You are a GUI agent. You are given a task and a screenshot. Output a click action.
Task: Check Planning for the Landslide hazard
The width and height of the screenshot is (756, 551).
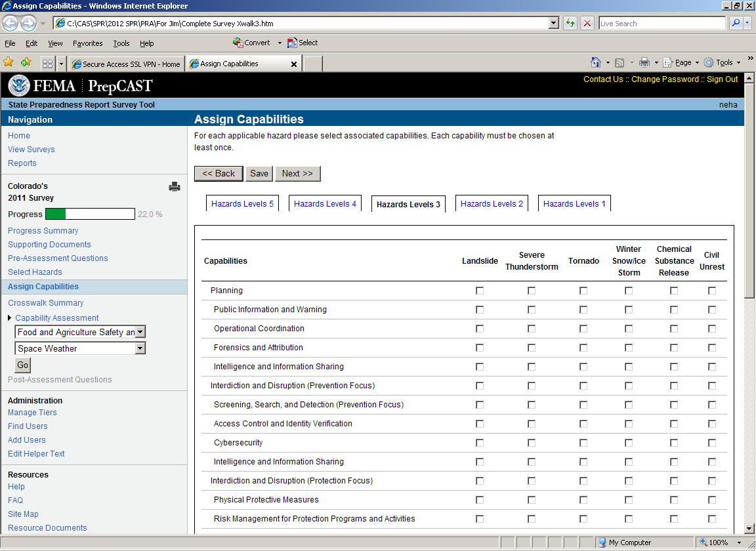tap(480, 291)
